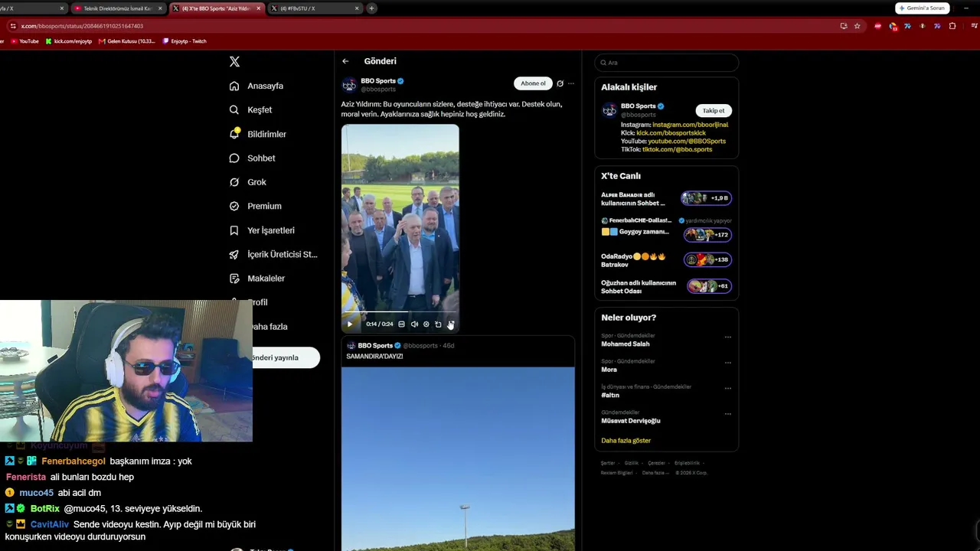980x551 pixels.
Task: Open the browser extensions puzzle icon
Action: click(952, 26)
